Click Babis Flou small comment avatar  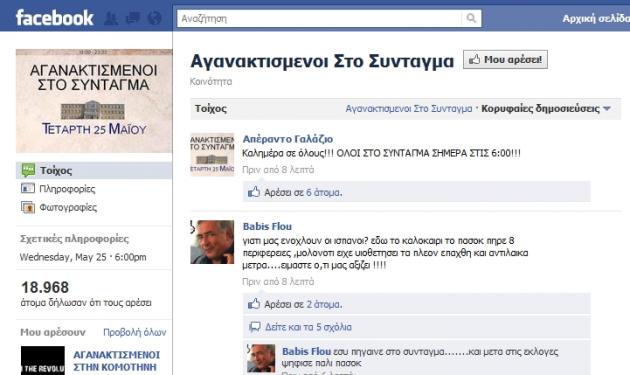(261, 359)
